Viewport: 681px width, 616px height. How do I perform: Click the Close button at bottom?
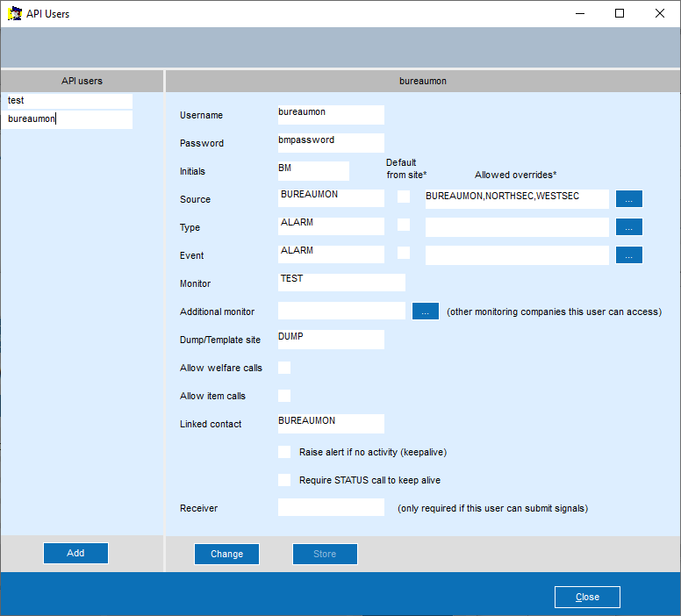click(587, 597)
